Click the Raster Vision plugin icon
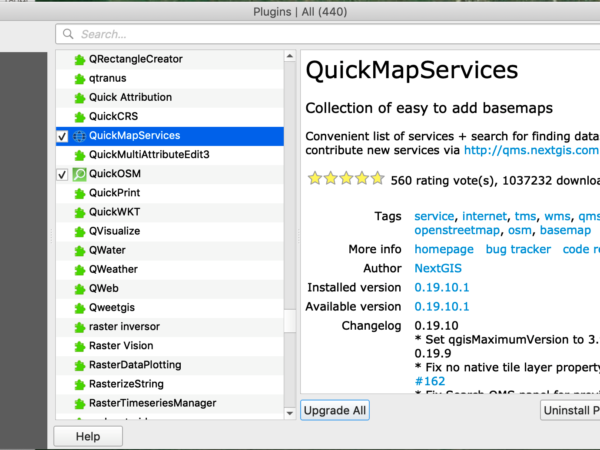Image resolution: width=600 pixels, height=450 pixels. [x=80, y=347]
